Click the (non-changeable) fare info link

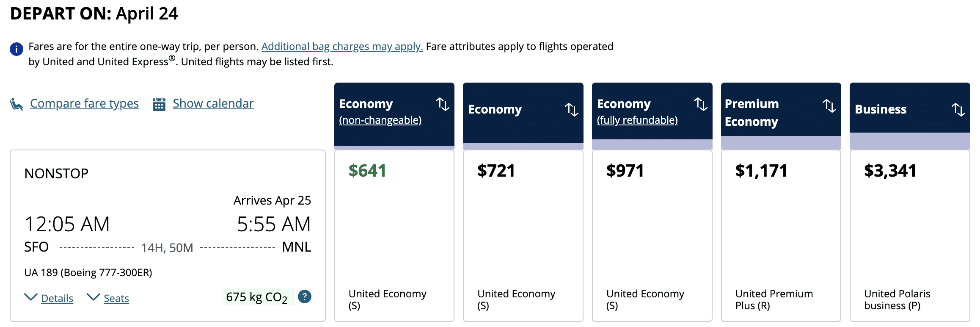click(380, 120)
